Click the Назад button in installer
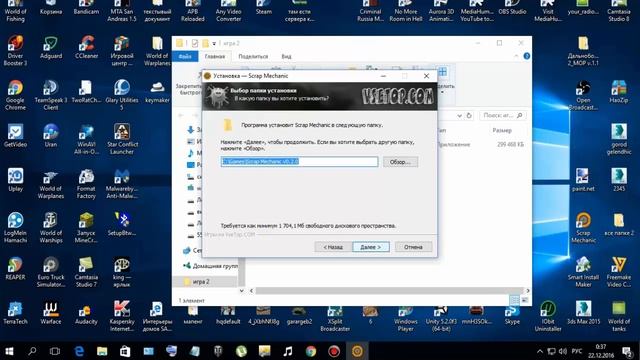The width and height of the screenshot is (640, 360). [x=333, y=247]
